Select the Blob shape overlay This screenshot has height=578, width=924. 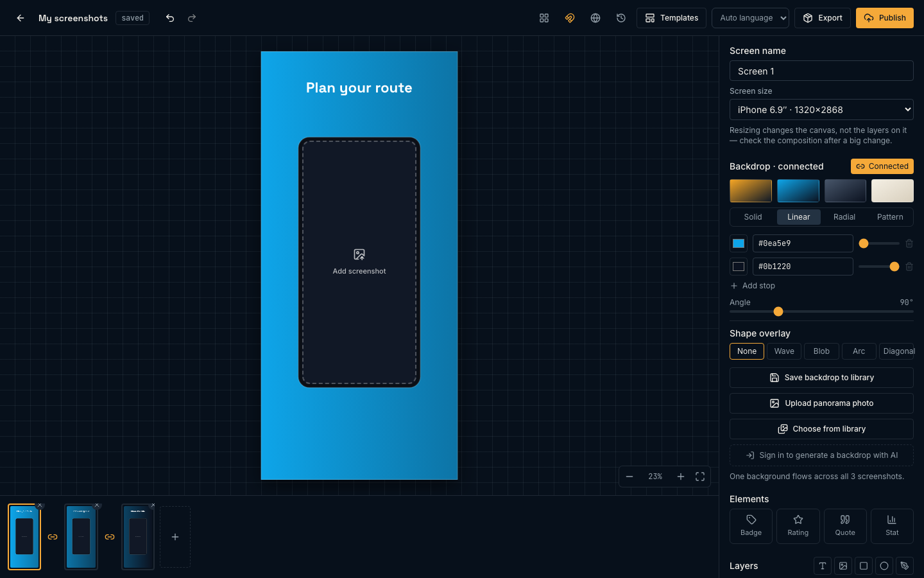[x=821, y=351]
